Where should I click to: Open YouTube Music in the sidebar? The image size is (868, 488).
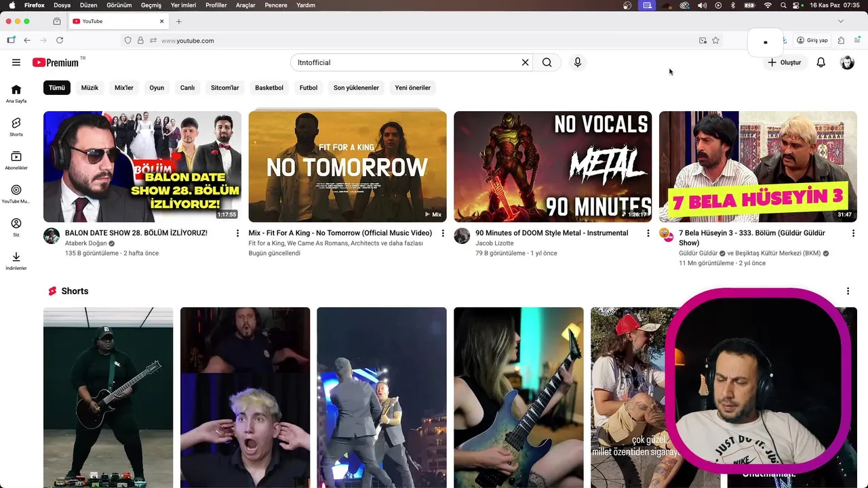tap(16, 194)
